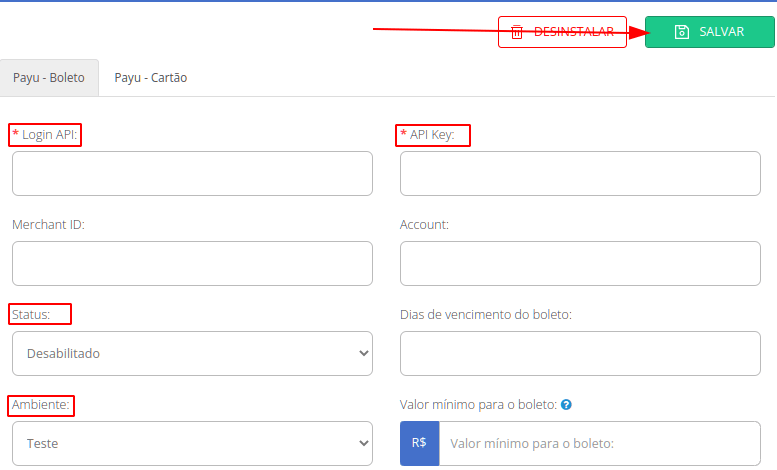Select the Payu - Boleto tab
This screenshot has width=777, height=470.
click(49, 78)
